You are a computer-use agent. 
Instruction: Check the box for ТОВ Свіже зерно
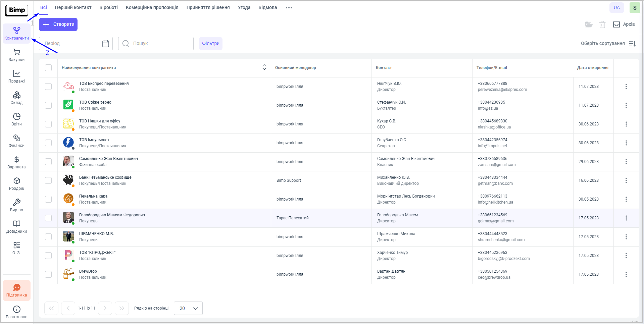point(48,105)
